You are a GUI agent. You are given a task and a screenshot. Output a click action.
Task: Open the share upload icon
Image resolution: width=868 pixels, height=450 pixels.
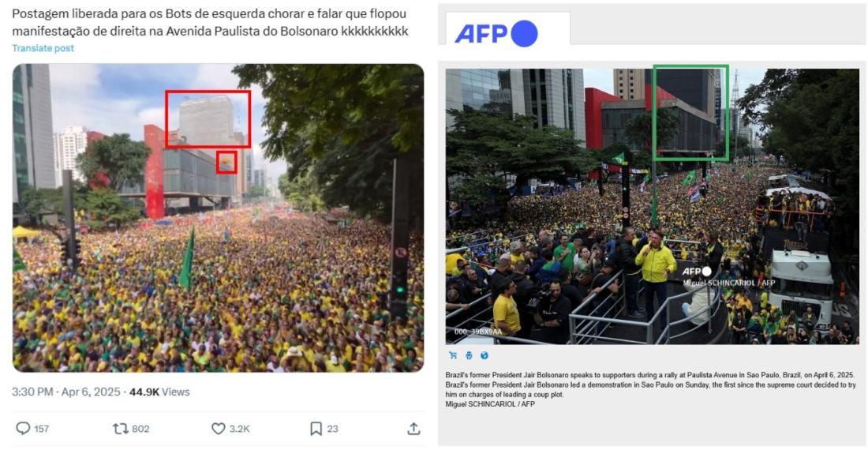413,429
